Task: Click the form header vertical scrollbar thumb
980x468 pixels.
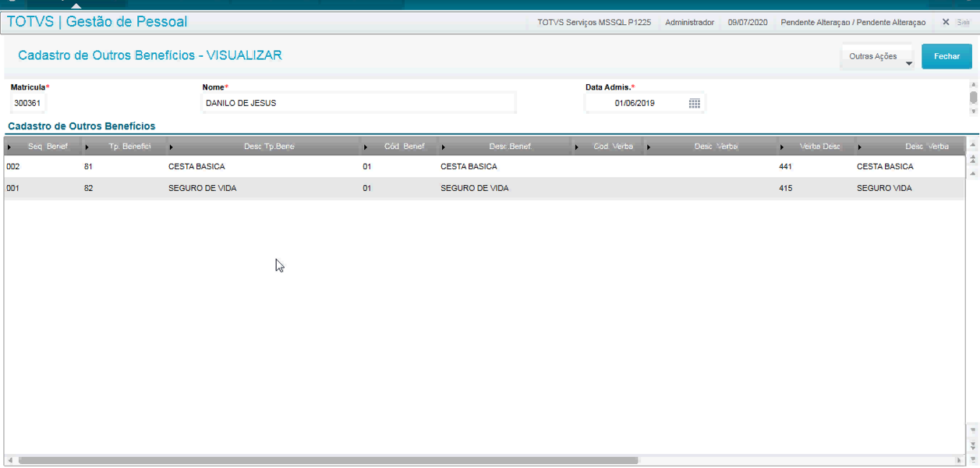Action: coord(973,97)
